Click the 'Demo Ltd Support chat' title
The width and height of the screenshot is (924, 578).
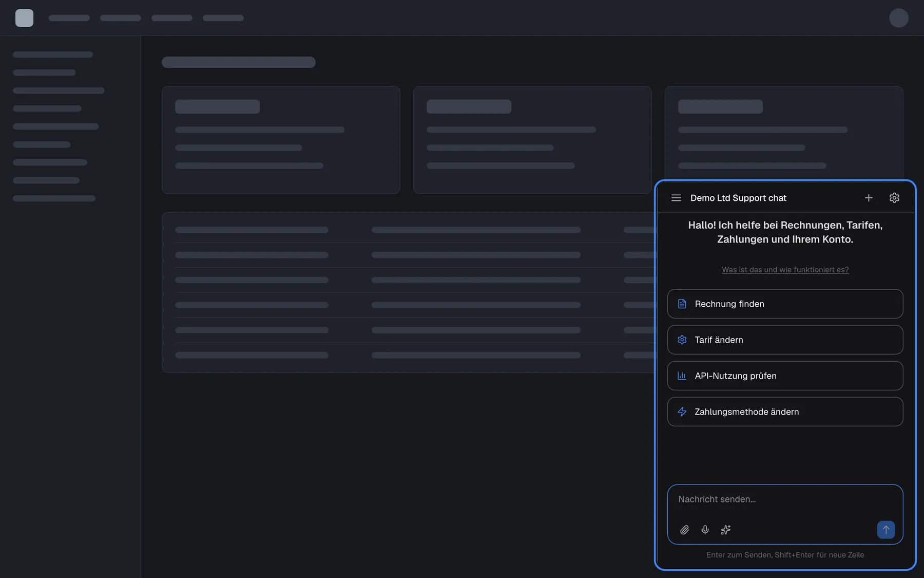tap(738, 198)
